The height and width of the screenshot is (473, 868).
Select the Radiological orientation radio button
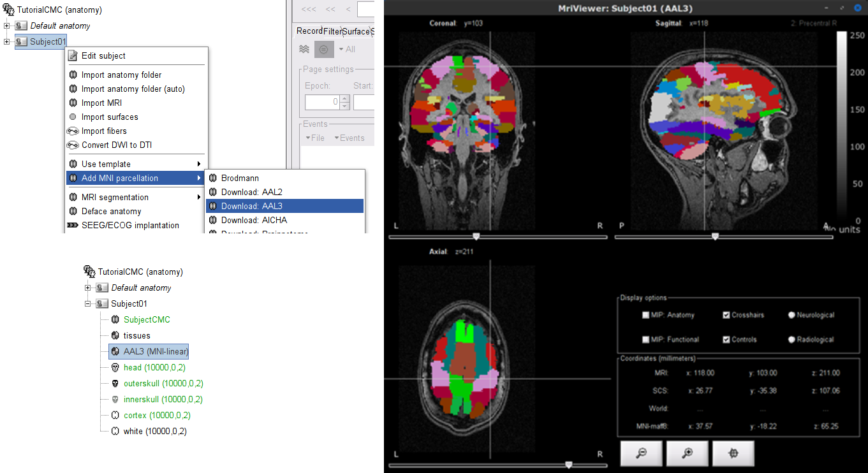791,340
